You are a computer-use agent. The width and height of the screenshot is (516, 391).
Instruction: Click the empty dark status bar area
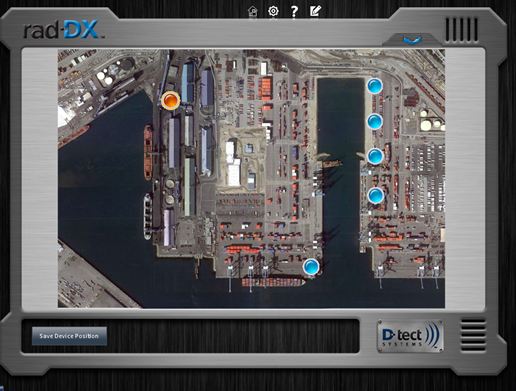[x=233, y=336]
